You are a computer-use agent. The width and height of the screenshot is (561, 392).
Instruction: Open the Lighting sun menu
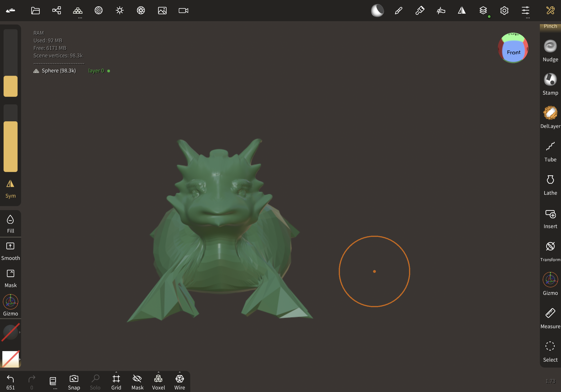(x=120, y=11)
